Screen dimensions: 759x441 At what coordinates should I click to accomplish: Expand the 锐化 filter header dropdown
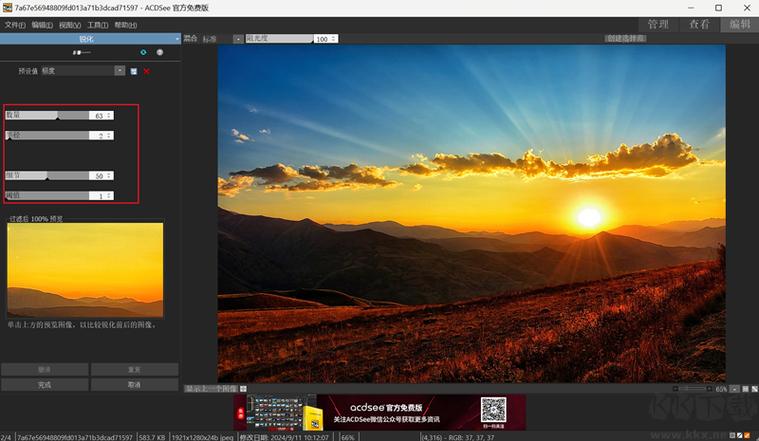(x=177, y=39)
